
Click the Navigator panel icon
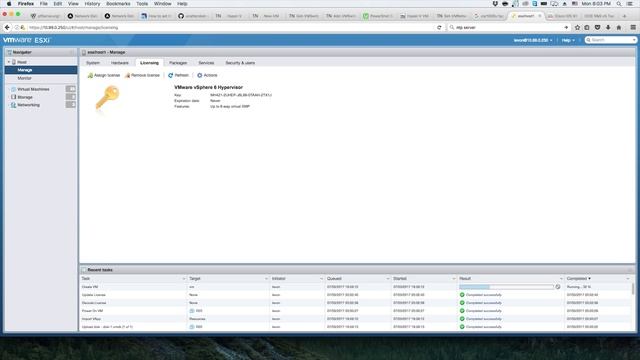point(9,52)
